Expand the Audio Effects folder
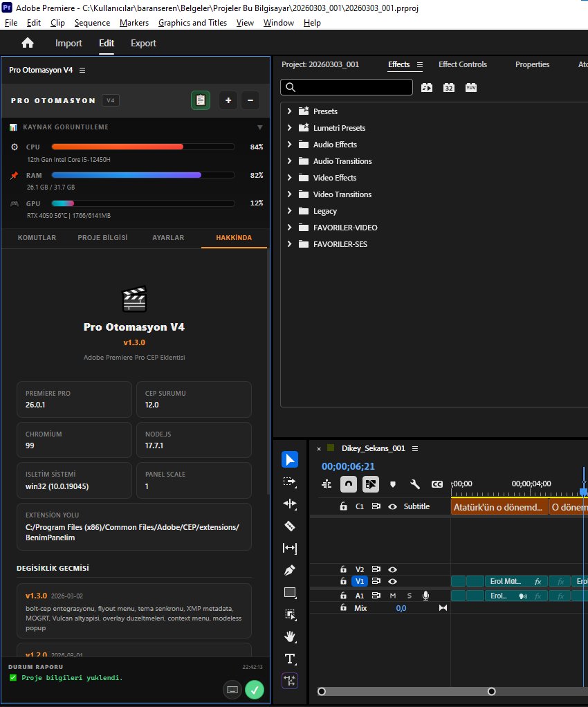This screenshot has width=588, height=707. 289,145
